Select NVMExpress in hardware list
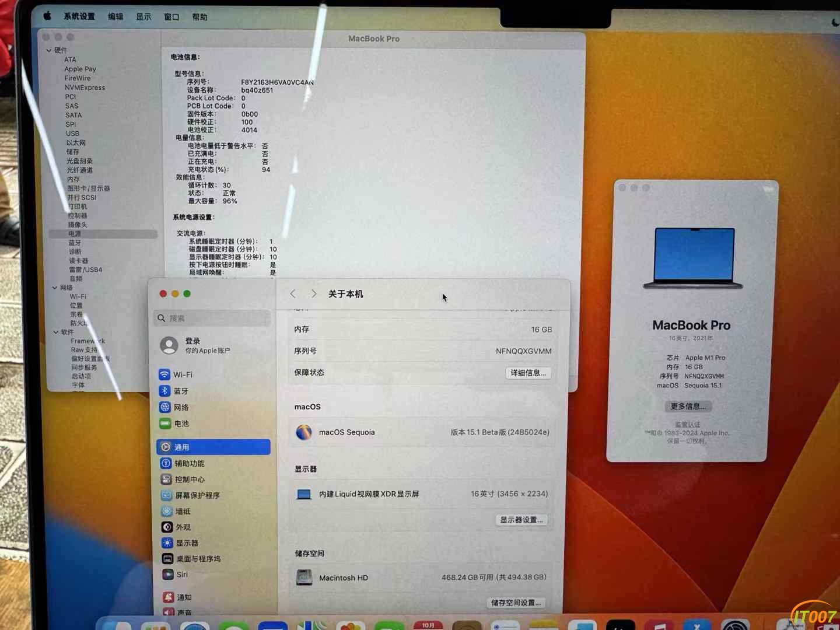This screenshot has width=840, height=630. 85,87
